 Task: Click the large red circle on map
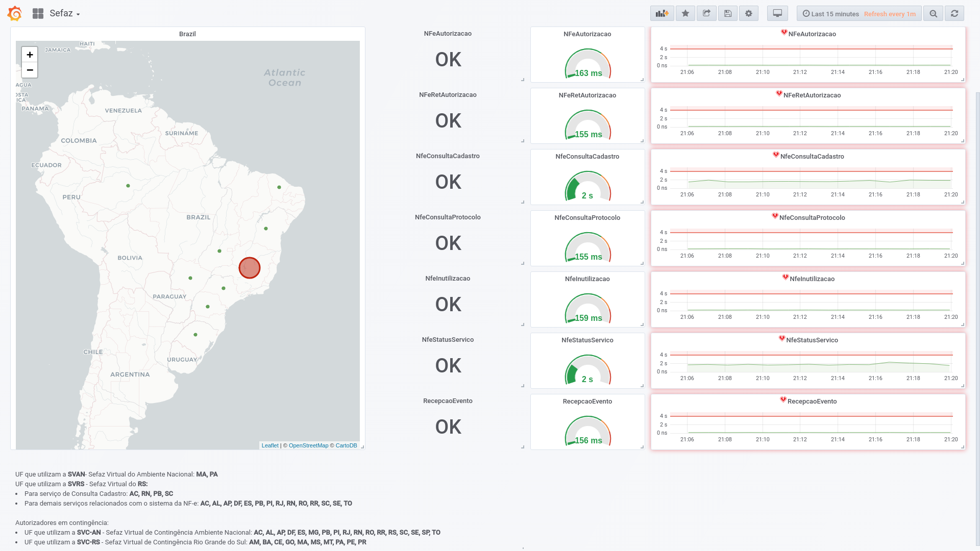point(250,268)
